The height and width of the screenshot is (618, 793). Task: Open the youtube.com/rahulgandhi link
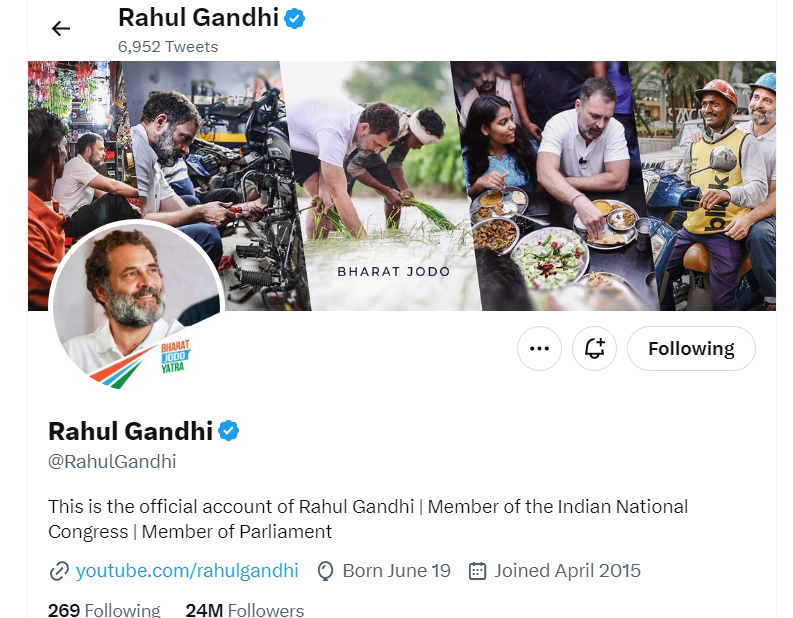click(187, 571)
